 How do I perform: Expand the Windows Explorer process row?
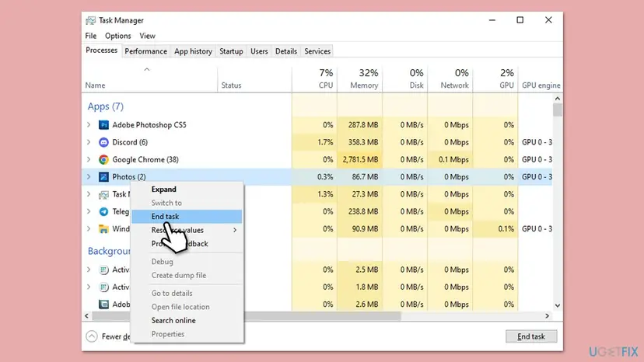point(89,228)
